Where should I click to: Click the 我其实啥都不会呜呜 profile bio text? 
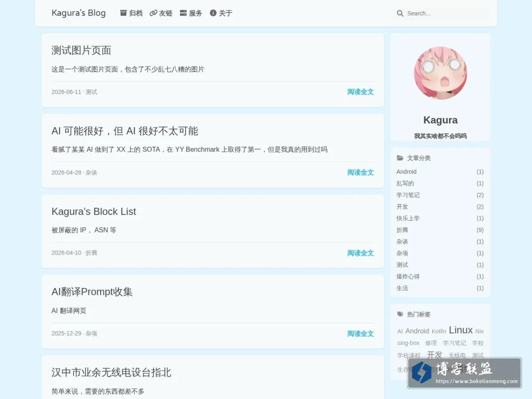pos(440,136)
